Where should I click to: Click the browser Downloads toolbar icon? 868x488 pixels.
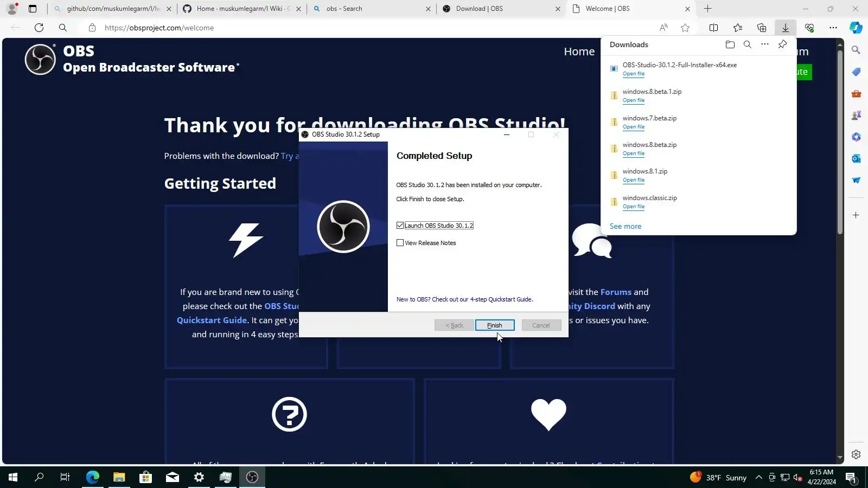[785, 28]
